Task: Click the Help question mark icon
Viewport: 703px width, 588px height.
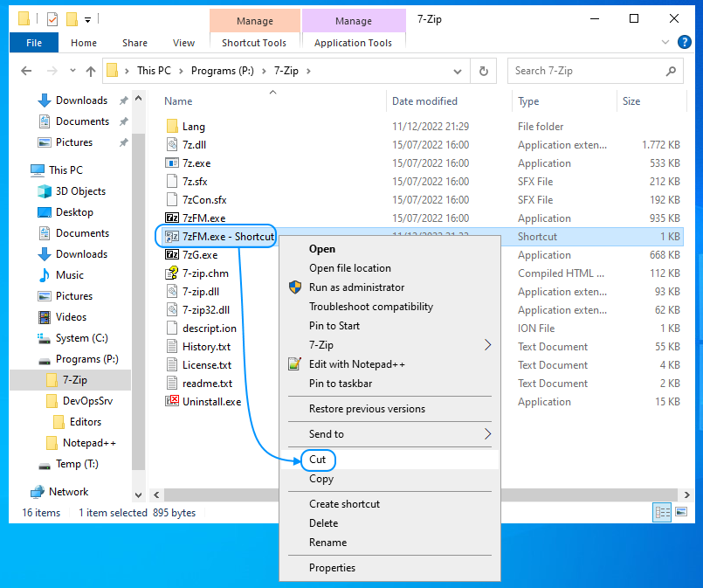Action: click(x=684, y=42)
